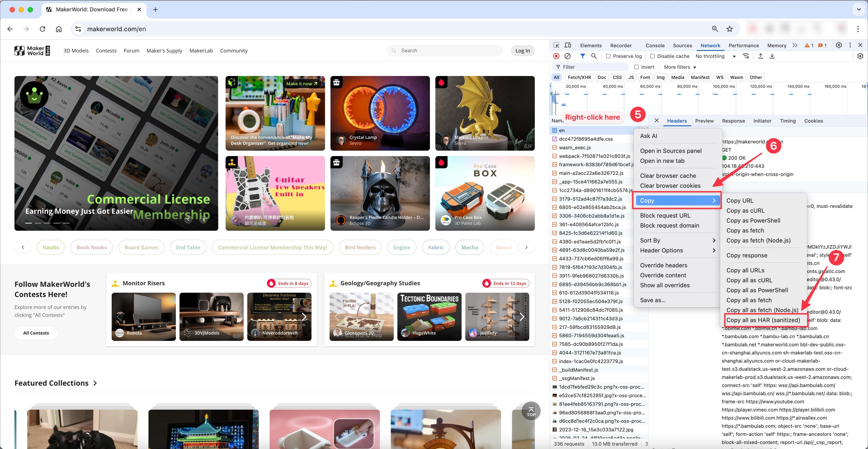
Task: Open network conditions wifi icon
Action: (746, 56)
